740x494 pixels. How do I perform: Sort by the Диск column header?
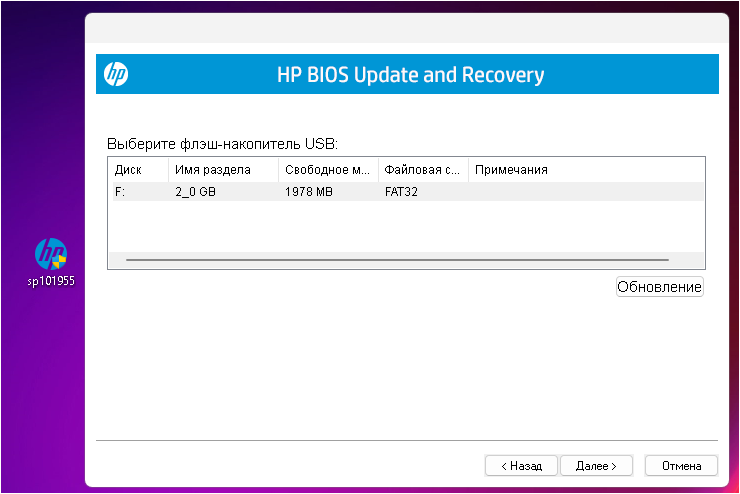click(x=140, y=170)
